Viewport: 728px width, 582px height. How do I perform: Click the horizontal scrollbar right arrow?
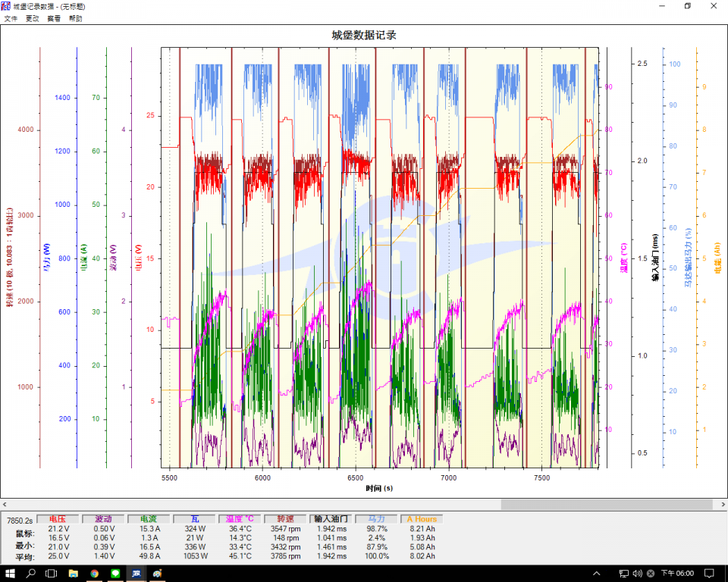coord(723,505)
